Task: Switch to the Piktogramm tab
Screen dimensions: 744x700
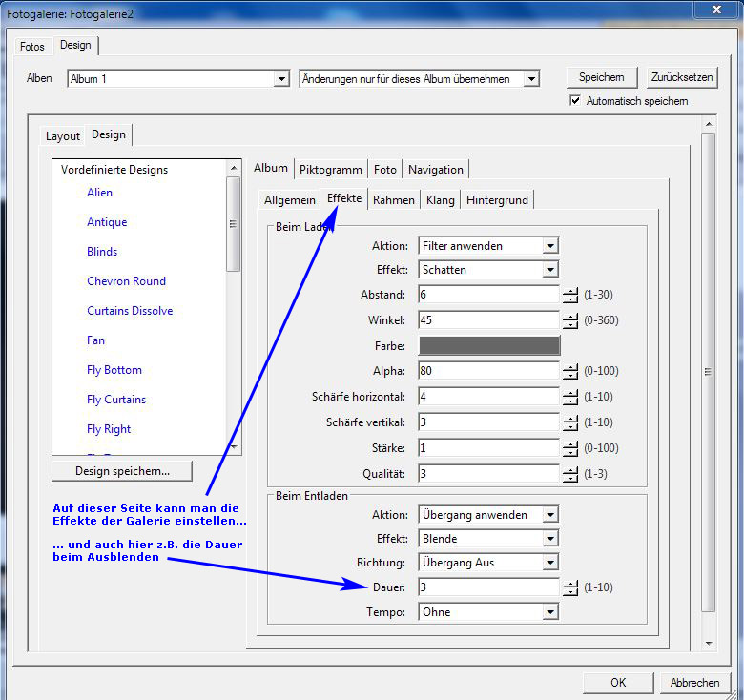Action: tap(330, 170)
